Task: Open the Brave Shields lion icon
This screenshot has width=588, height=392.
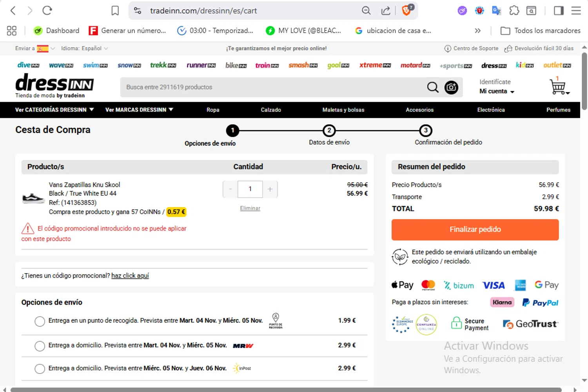Action: pos(407,10)
